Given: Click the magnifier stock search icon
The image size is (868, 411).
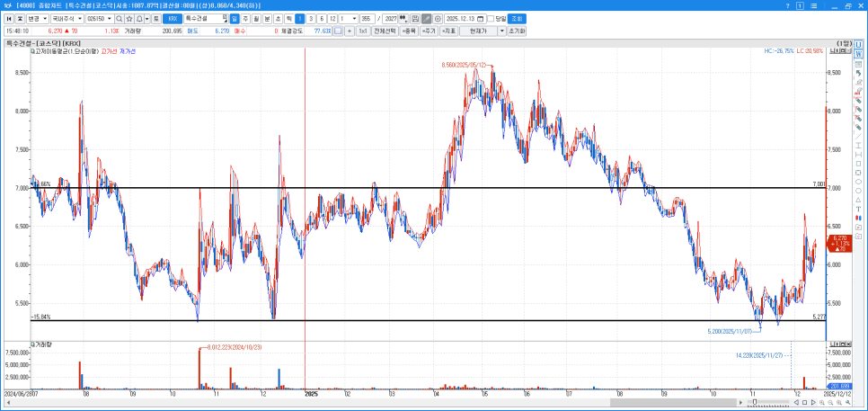Looking at the screenshot, I should point(120,18).
